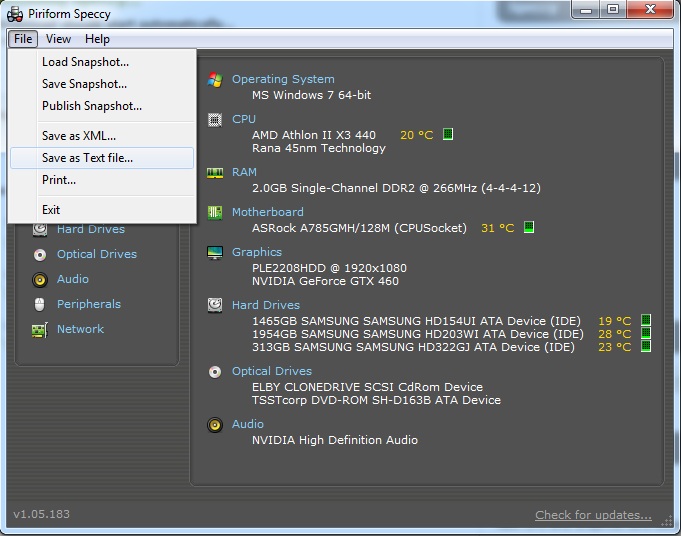The image size is (681, 536).
Task: Click AMD Athlon II X3 440 text
Action: pyautogui.click(x=314, y=135)
